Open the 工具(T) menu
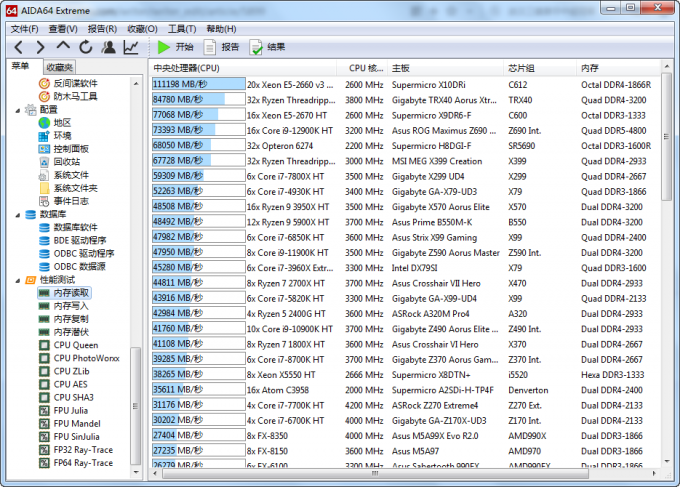This screenshot has height=487, width=680. click(x=182, y=29)
